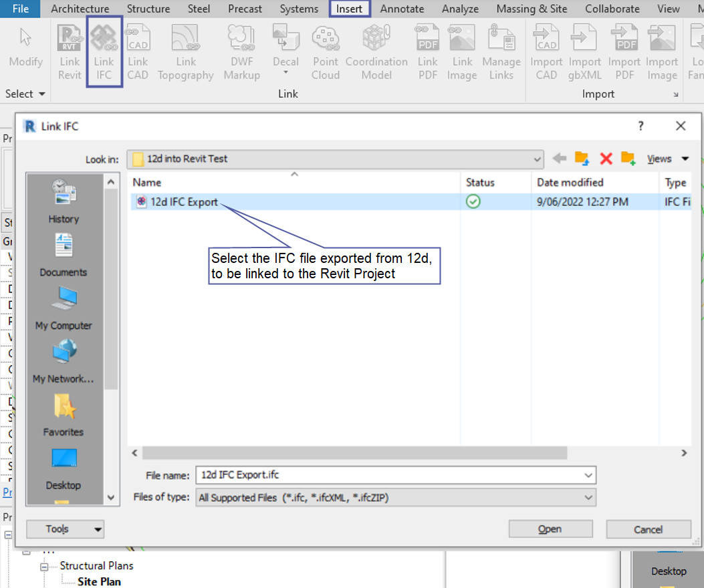Open Documents in the places sidebar
Viewport: 704px width, 588px height.
[64, 255]
